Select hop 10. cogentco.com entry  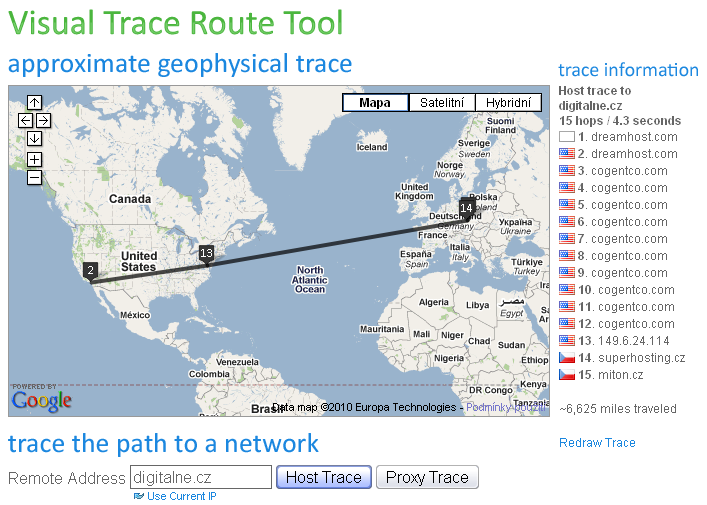626,289
